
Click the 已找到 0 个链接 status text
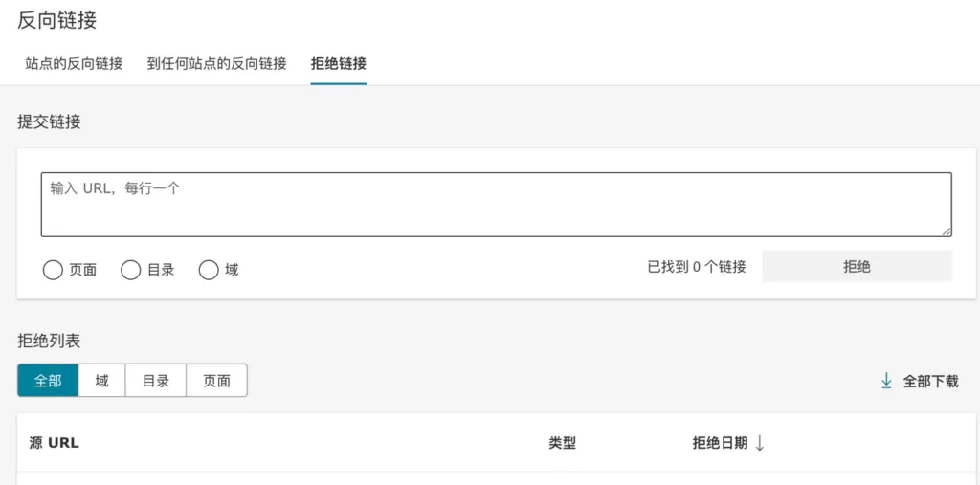click(697, 267)
